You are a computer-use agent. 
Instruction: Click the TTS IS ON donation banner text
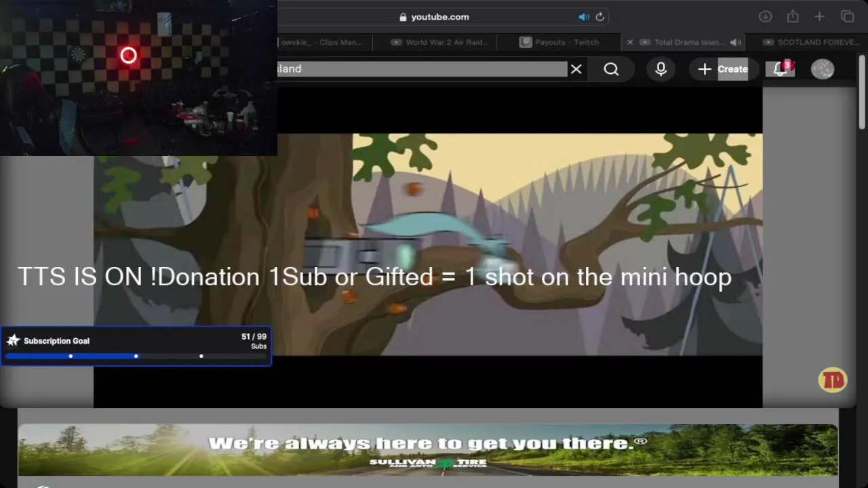point(374,277)
